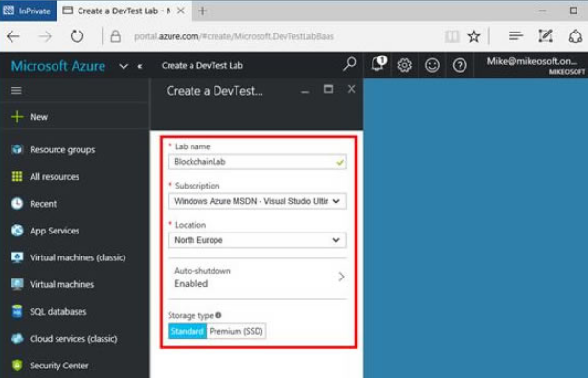This screenshot has height=378, width=588.
Task: Click the browser refresh icon
Action: 77,36
